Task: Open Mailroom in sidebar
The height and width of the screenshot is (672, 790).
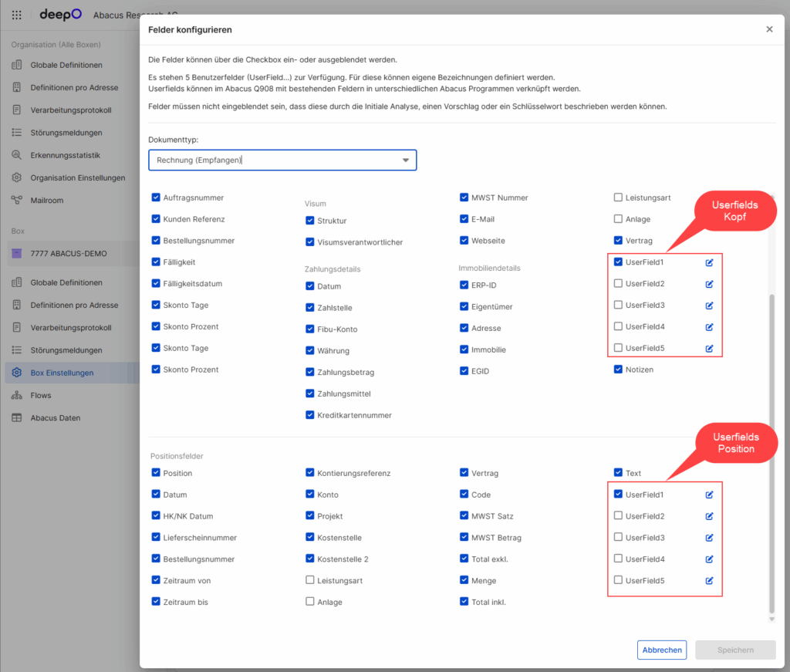Action: pyautogui.click(x=47, y=200)
